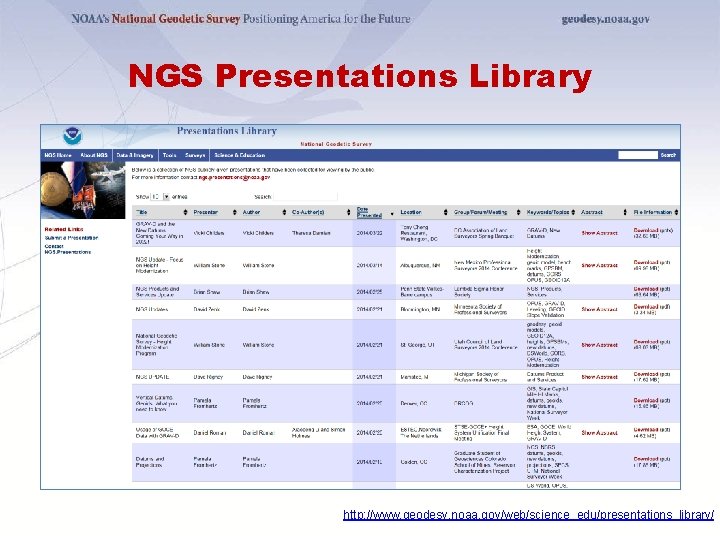Download the Daniel Roman presentation file
Screen dimensions: 720x540
[x=646, y=430]
